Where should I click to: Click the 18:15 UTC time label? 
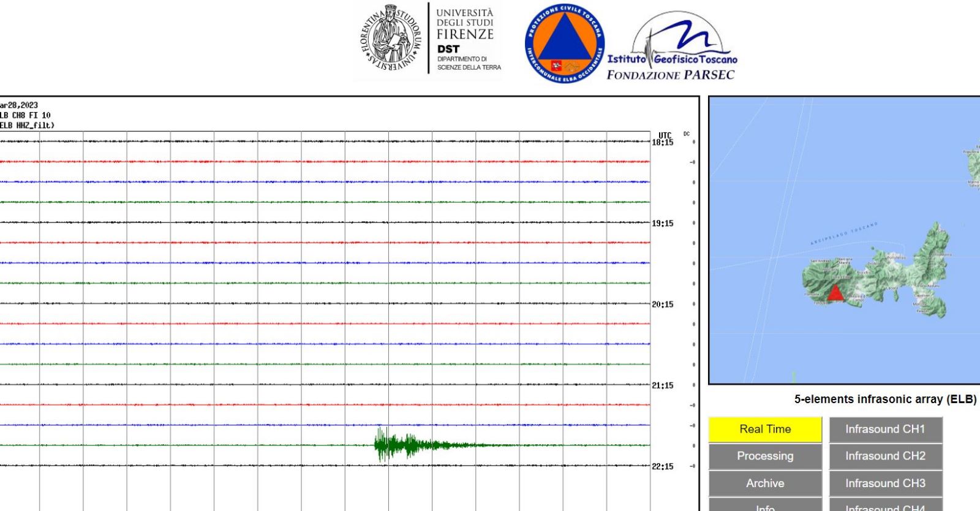[663, 142]
